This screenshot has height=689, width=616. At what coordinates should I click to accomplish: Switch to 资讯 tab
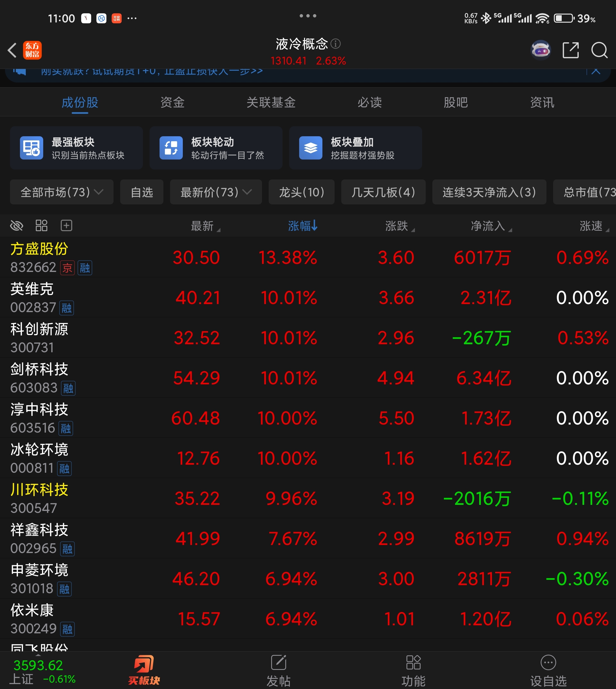point(542,102)
